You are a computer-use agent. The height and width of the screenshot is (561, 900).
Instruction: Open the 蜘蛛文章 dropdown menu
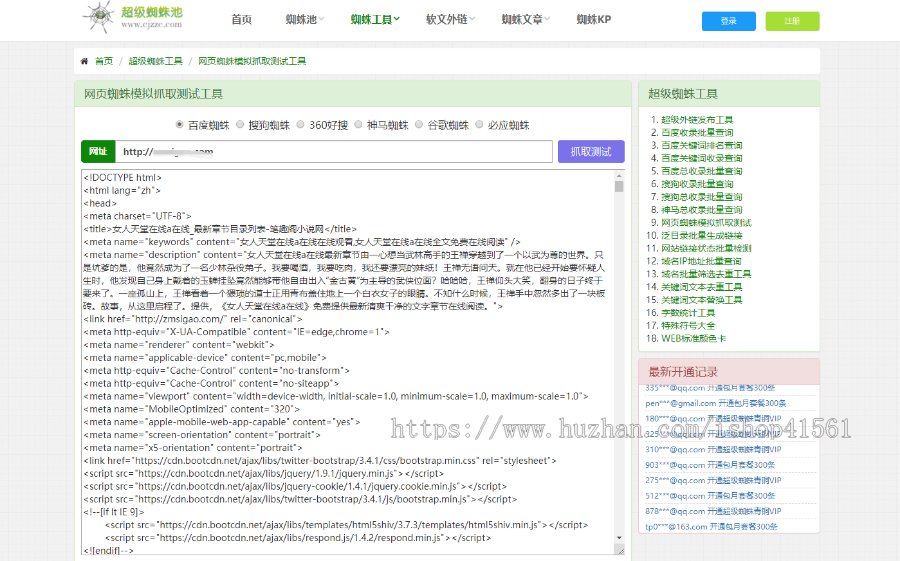coord(525,20)
